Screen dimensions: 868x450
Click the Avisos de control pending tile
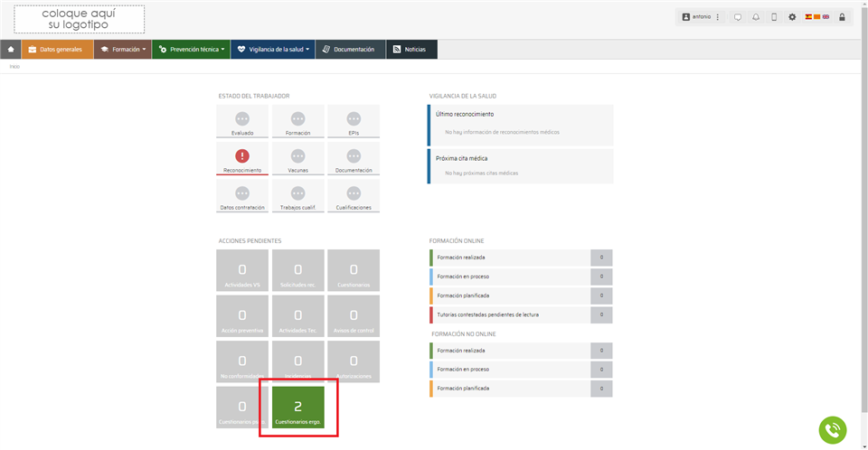click(x=354, y=316)
